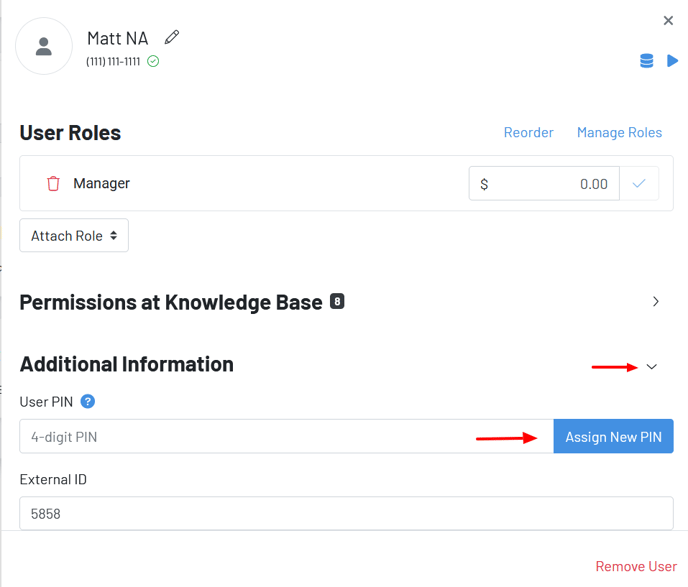Viewport: 688px width, 587px height.
Task: Click the green verified phone checkmark
Action: tap(153, 62)
